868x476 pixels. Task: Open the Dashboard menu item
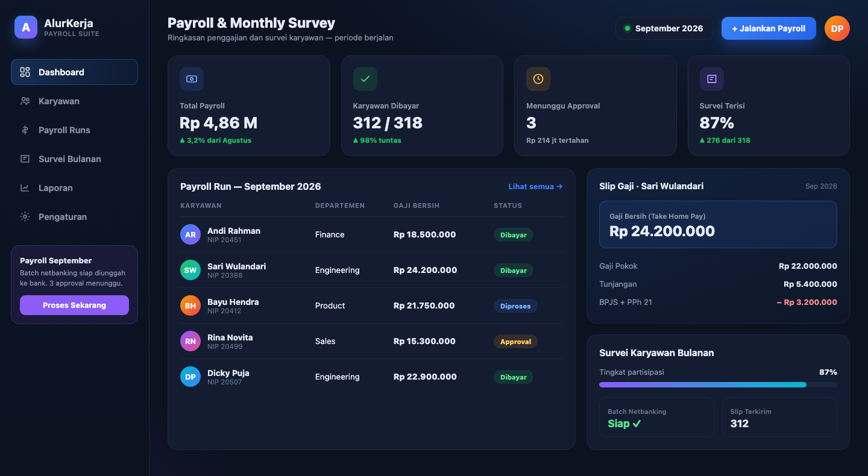click(x=74, y=72)
